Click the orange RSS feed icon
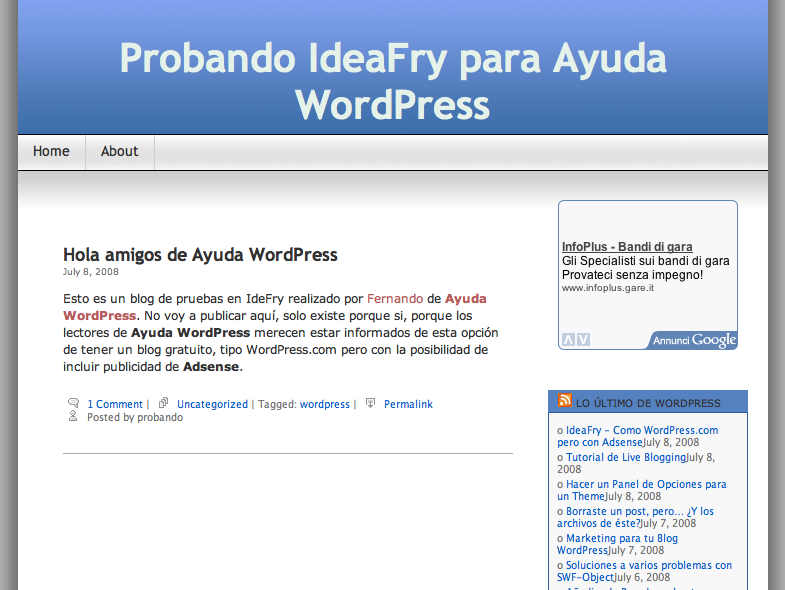 [x=565, y=402]
